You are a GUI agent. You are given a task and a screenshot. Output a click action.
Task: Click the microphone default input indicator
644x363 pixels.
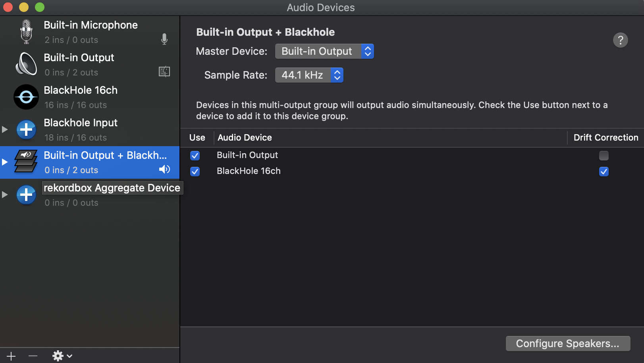coord(164,39)
